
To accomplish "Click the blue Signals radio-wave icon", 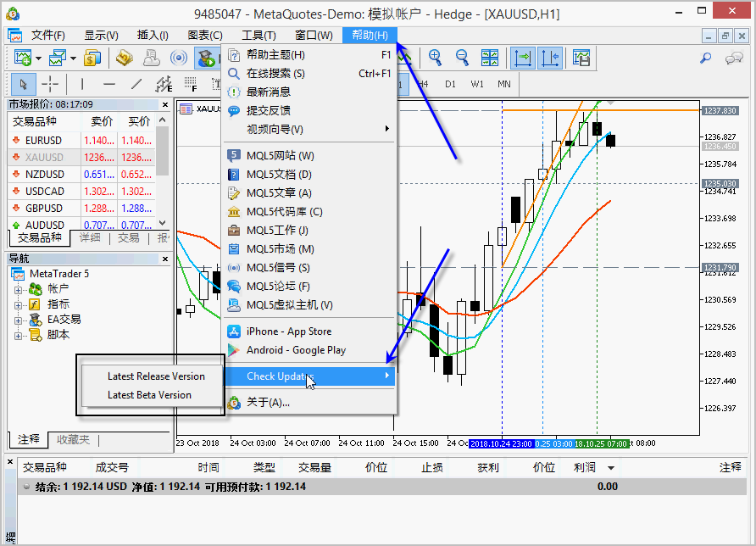I will (178, 58).
